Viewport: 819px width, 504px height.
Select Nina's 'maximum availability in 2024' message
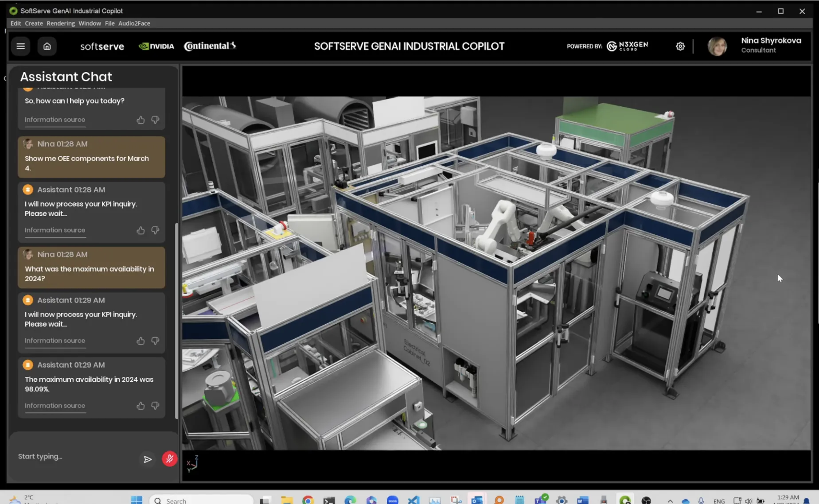[x=91, y=268]
